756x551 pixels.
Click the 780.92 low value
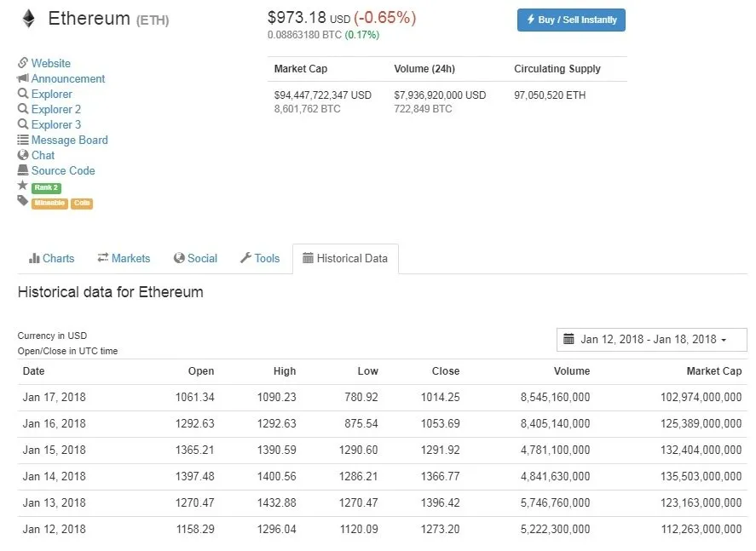pyautogui.click(x=361, y=398)
